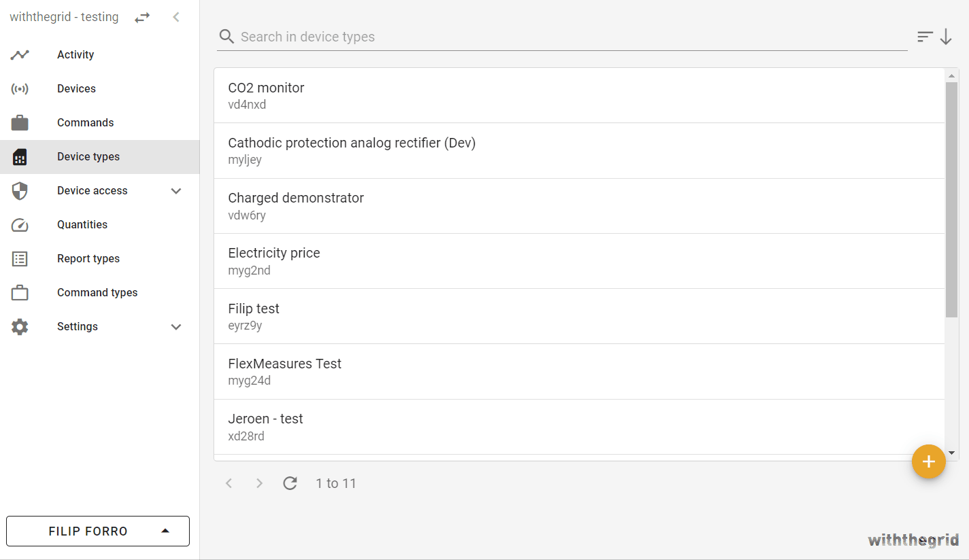Click the environment switch arrows icon
This screenshot has width=969, height=560.
[142, 18]
